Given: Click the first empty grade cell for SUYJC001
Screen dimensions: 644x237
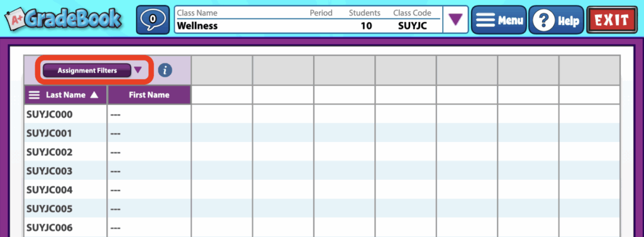Looking at the screenshot, I should [x=222, y=133].
